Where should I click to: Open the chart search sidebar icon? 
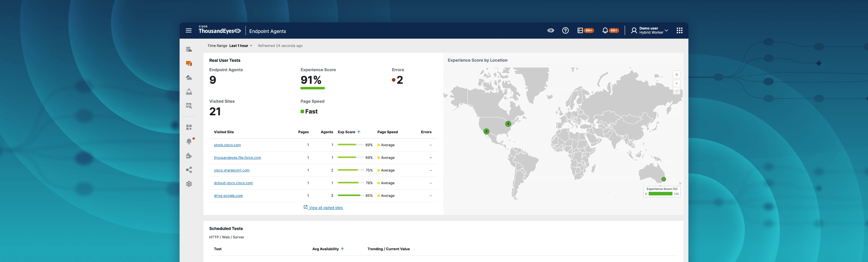[x=189, y=106]
